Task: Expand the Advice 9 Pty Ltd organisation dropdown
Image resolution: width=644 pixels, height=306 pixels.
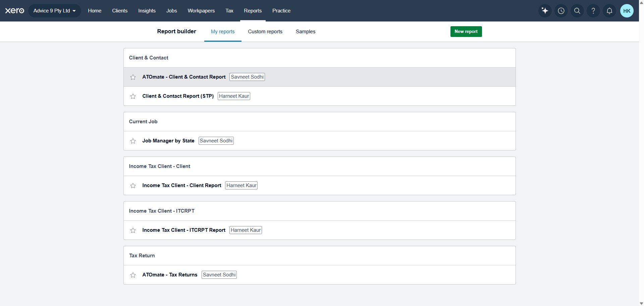Action: point(55,11)
